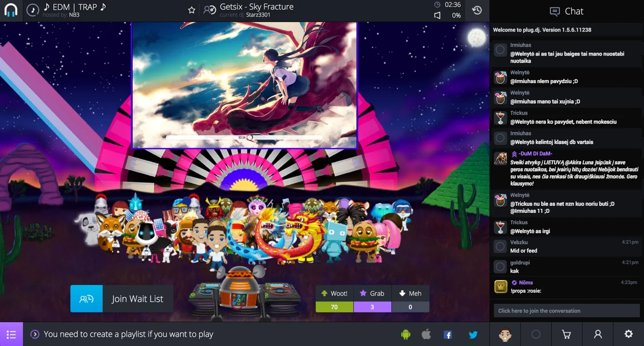
Task: Click Meh to downvote the song
Action: point(410,293)
